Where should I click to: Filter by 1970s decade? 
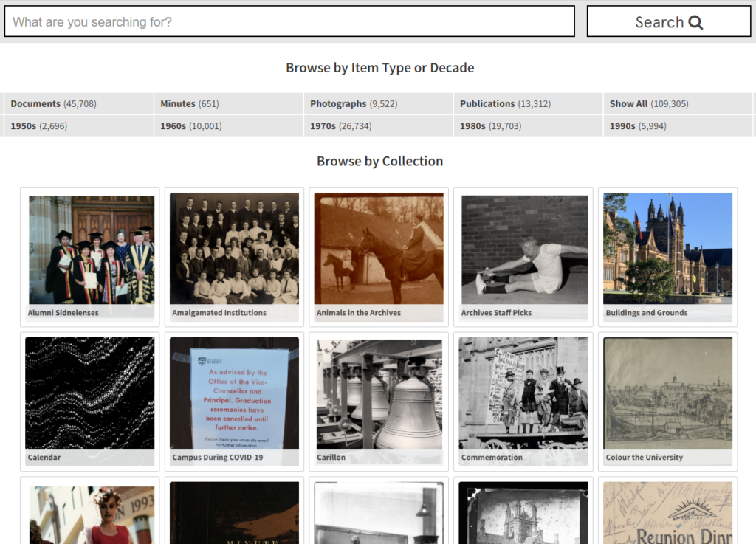pos(379,125)
